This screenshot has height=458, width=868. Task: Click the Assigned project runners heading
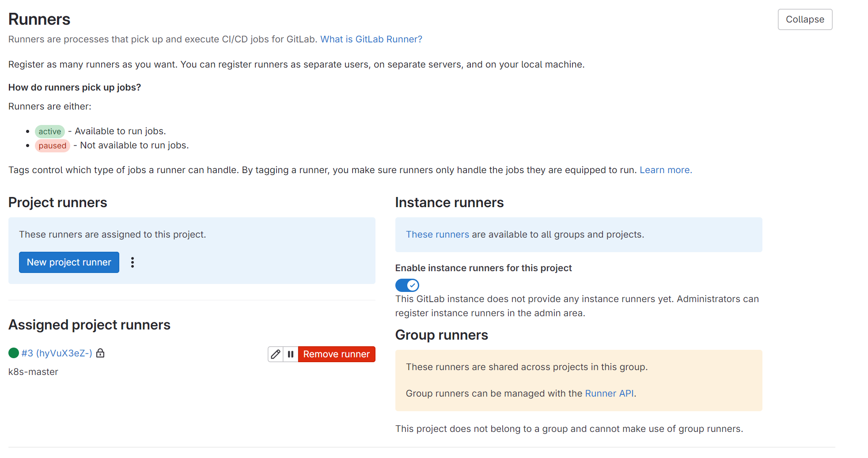click(x=89, y=325)
